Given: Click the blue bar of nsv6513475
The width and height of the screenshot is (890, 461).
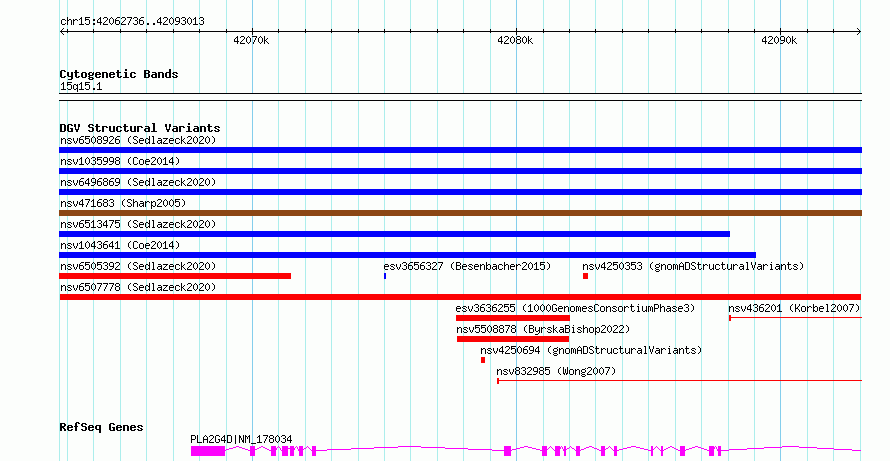Looking at the screenshot, I should click(x=394, y=234).
